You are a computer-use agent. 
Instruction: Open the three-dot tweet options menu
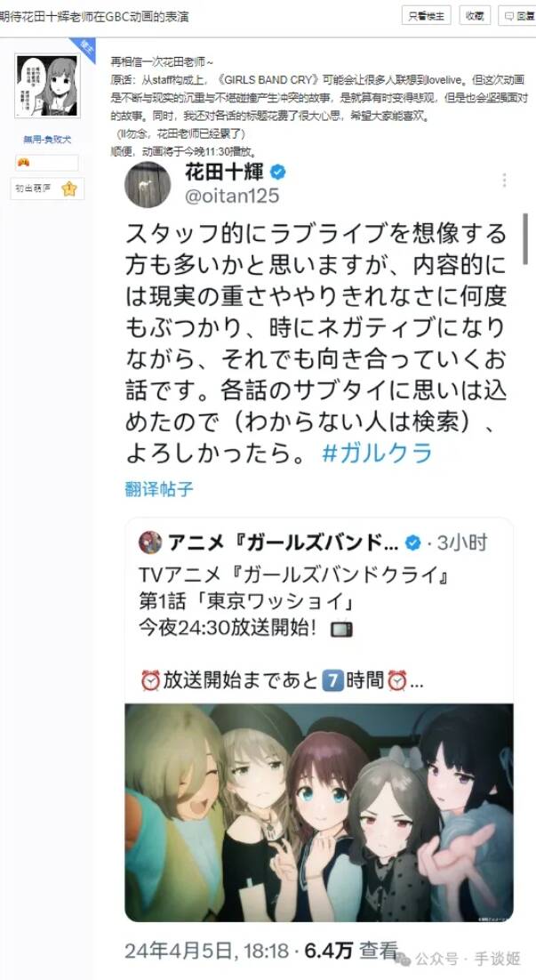(x=503, y=181)
